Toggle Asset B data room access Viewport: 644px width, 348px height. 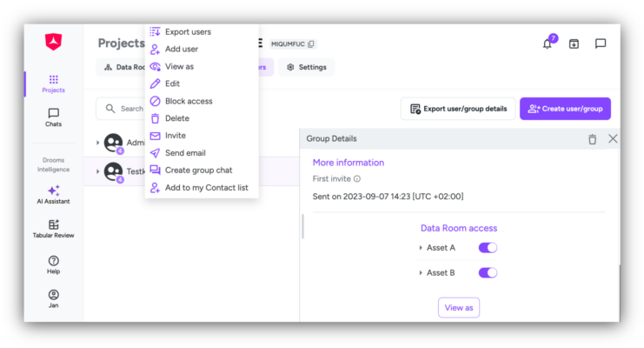[488, 272]
